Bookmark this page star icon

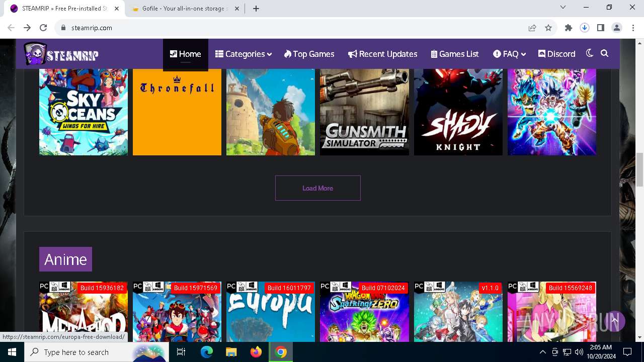click(x=548, y=28)
